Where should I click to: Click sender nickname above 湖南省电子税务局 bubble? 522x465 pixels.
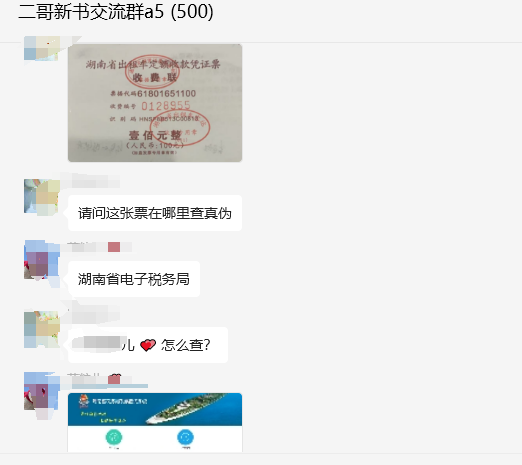coord(99,247)
